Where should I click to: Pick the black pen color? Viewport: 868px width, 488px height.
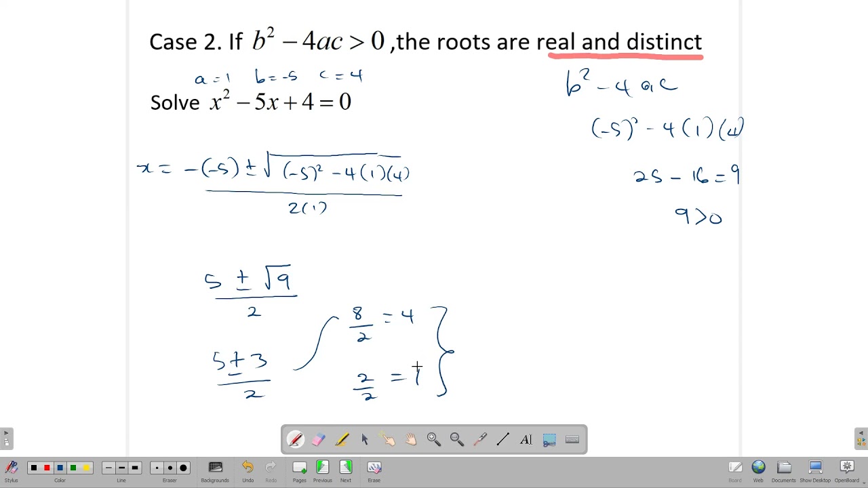34,468
